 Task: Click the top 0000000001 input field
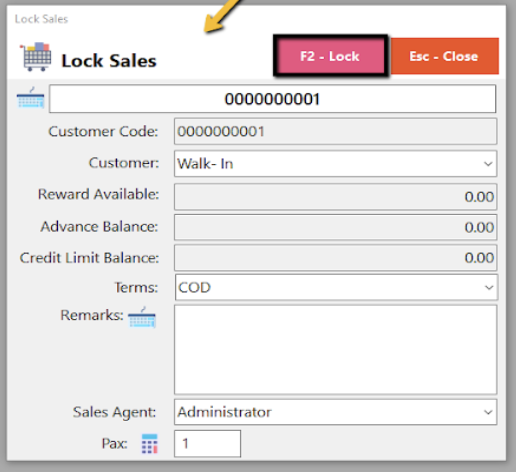pos(272,99)
